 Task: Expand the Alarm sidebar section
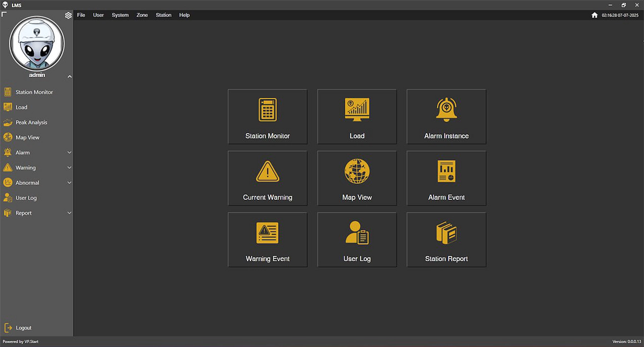point(69,153)
